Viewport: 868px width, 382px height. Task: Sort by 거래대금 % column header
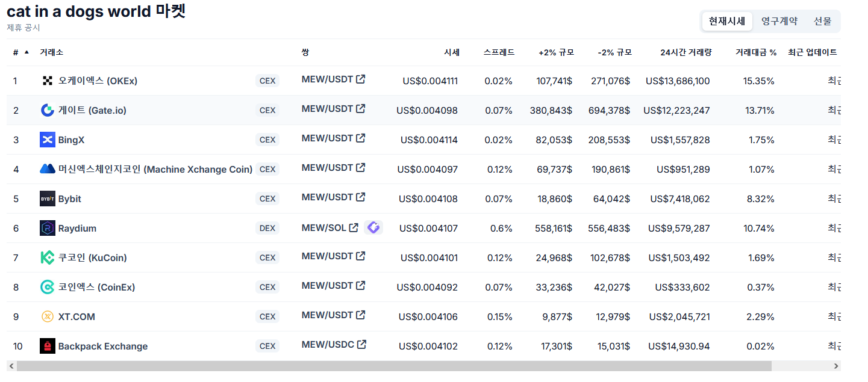click(x=756, y=52)
